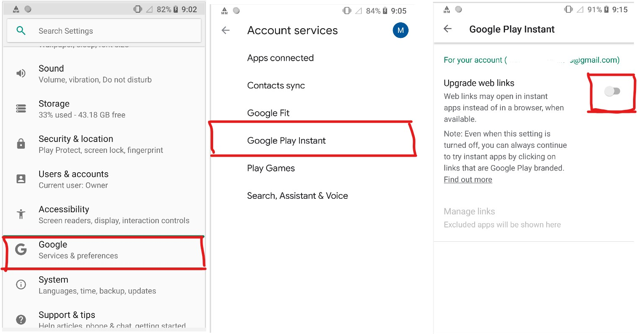Image resolution: width=644 pixels, height=334 pixels.
Task: Enable Google Fit account service
Action: 268,113
